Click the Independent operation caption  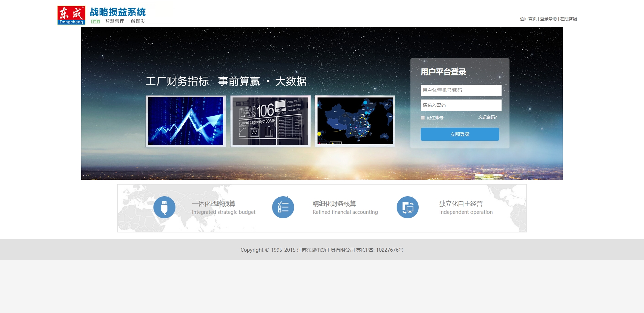[x=466, y=212]
